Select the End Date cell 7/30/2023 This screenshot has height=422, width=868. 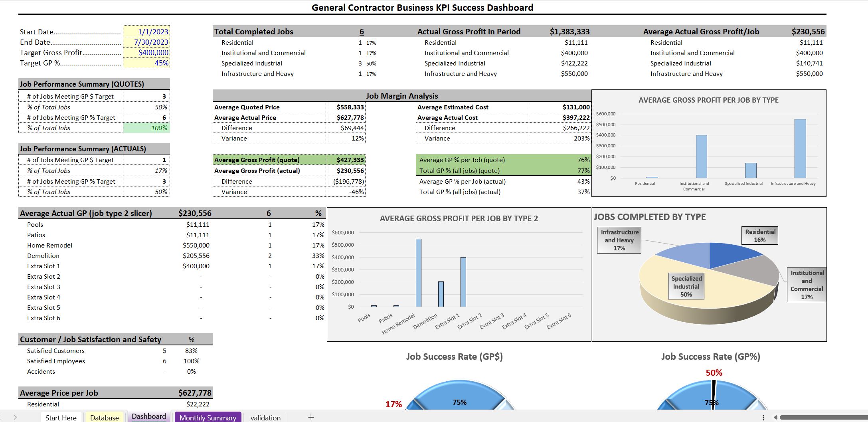146,42
